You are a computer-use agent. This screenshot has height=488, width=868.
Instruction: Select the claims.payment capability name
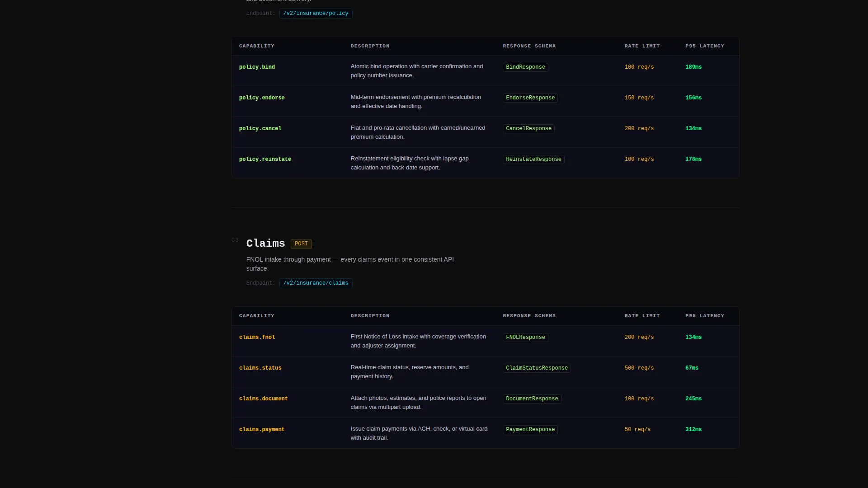pyautogui.click(x=262, y=430)
